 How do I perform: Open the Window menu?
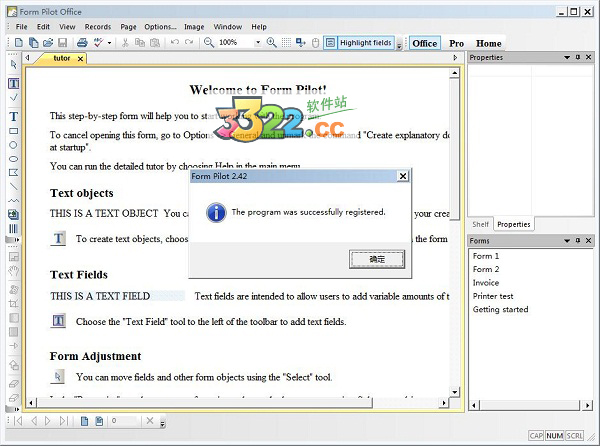(228, 27)
